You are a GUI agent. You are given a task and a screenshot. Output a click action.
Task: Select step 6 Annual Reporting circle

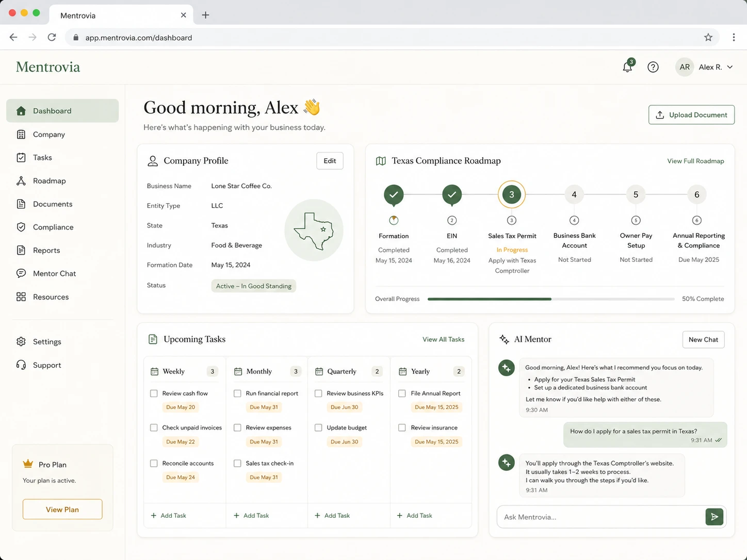point(697,194)
